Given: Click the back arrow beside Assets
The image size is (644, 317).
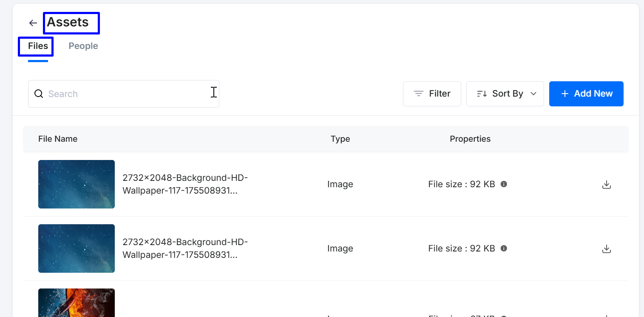Looking at the screenshot, I should (x=33, y=23).
